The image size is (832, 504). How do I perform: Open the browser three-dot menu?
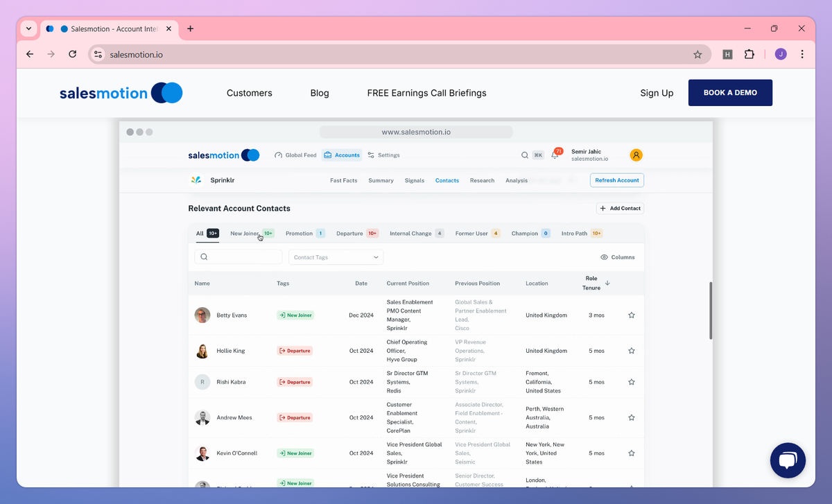[802, 54]
